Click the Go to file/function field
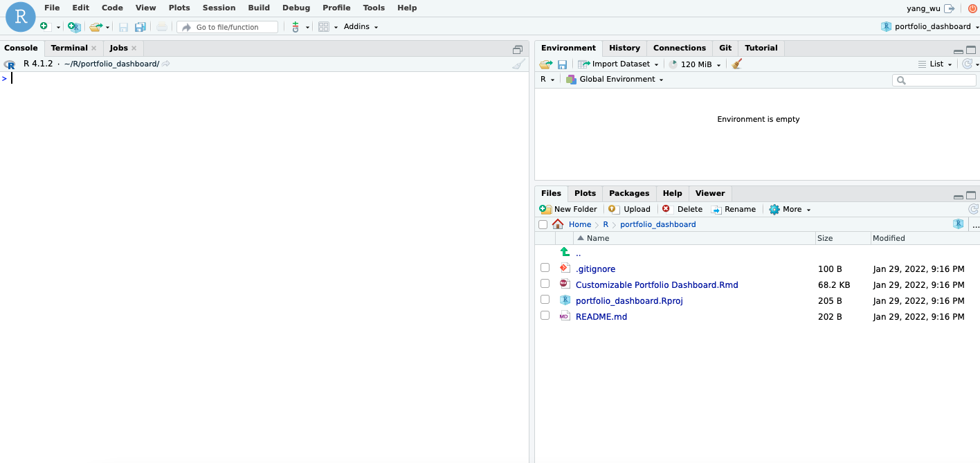This screenshot has width=980, height=463. [x=228, y=27]
